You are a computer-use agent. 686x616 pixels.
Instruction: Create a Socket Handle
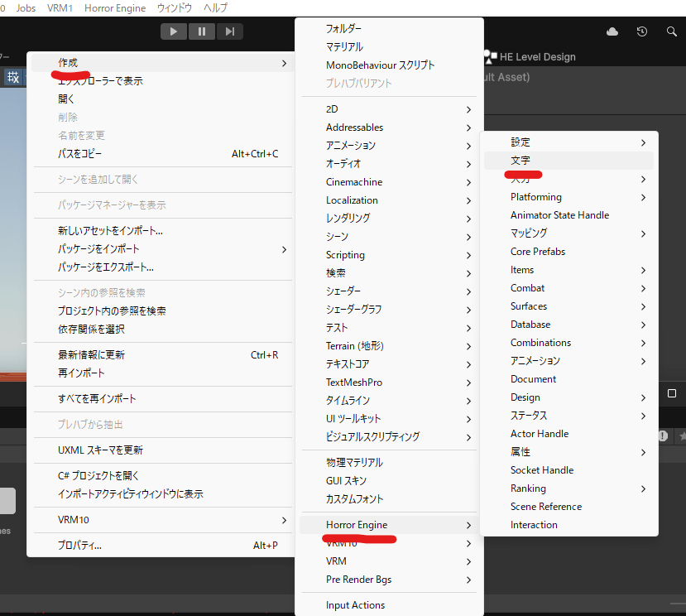pyautogui.click(x=568, y=470)
